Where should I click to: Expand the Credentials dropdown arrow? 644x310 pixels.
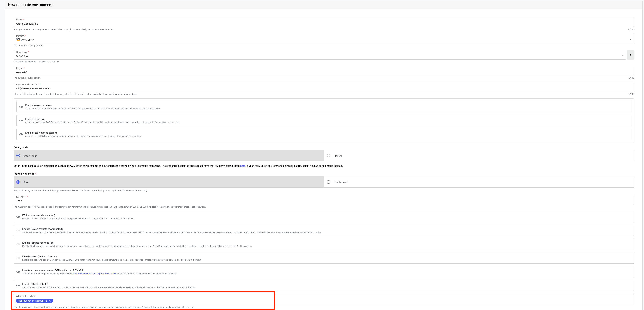point(622,55)
